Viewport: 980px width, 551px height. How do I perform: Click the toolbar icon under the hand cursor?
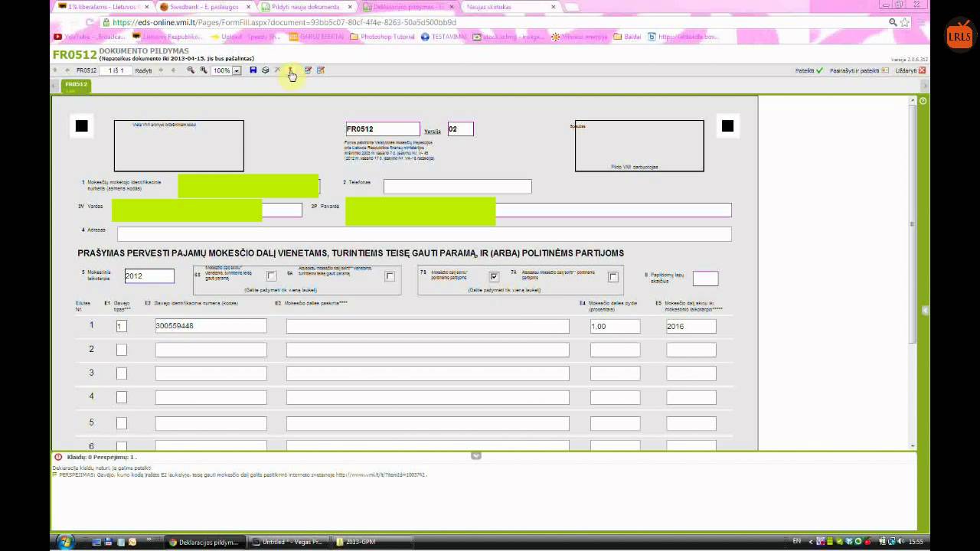pyautogui.click(x=291, y=70)
